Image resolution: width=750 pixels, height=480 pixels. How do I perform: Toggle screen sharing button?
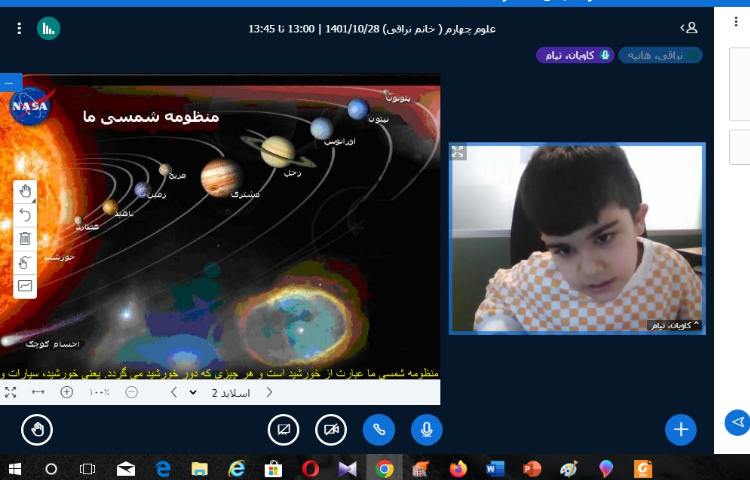(284, 429)
